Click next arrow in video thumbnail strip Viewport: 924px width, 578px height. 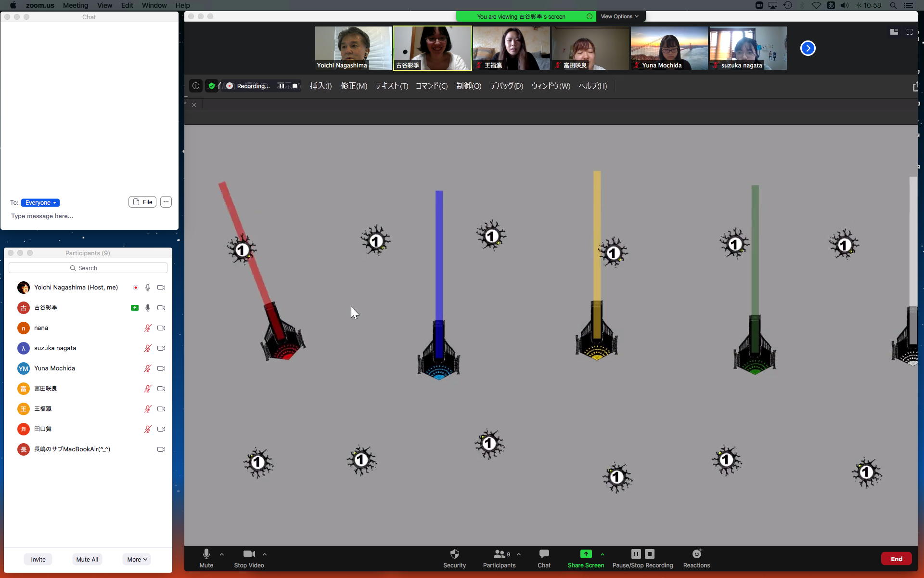point(808,48)
